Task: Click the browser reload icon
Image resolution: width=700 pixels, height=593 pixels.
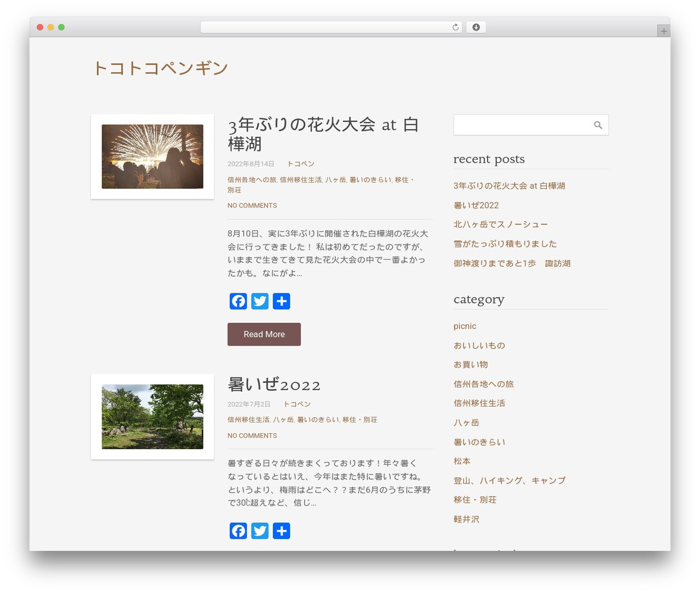Action: coord(455,27)
